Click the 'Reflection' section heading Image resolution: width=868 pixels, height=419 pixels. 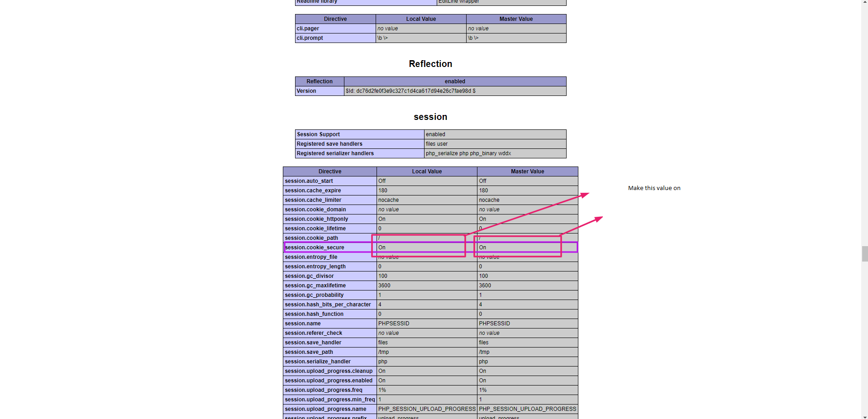[430, 64]
